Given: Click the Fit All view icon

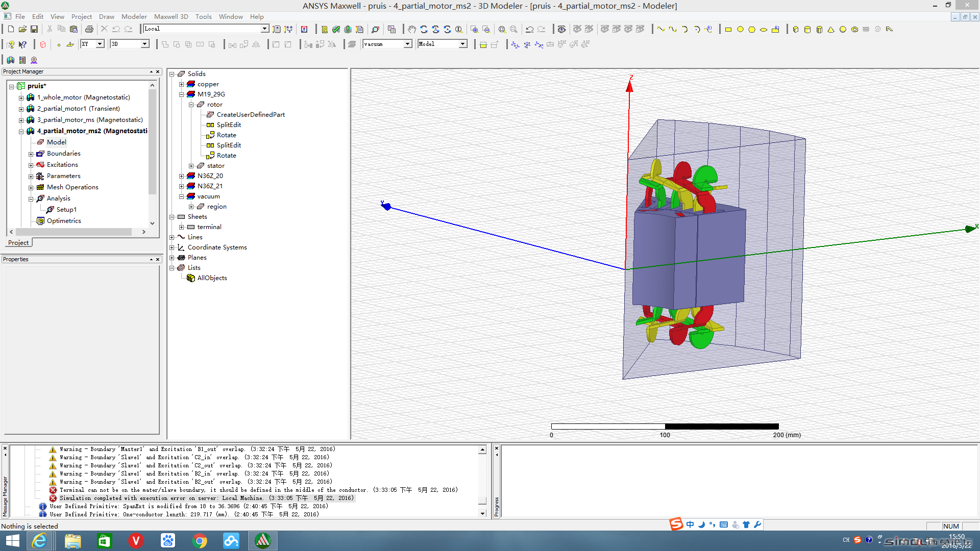Looking at the screenshot, I should 502,29.
